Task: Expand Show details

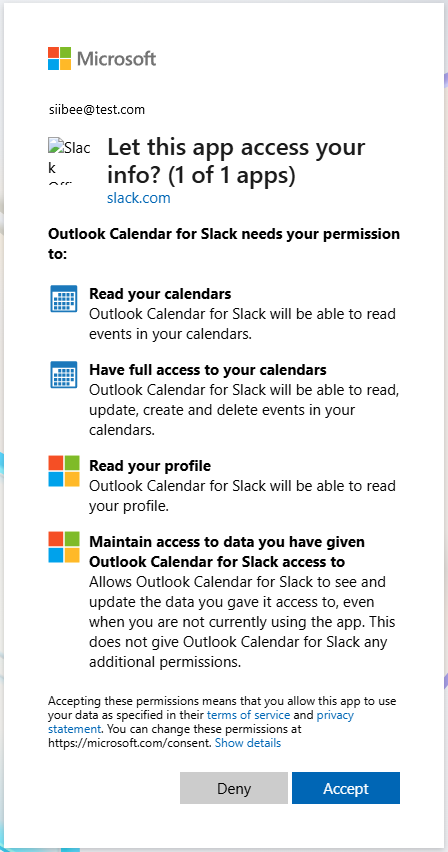Action: pos(248,743)
